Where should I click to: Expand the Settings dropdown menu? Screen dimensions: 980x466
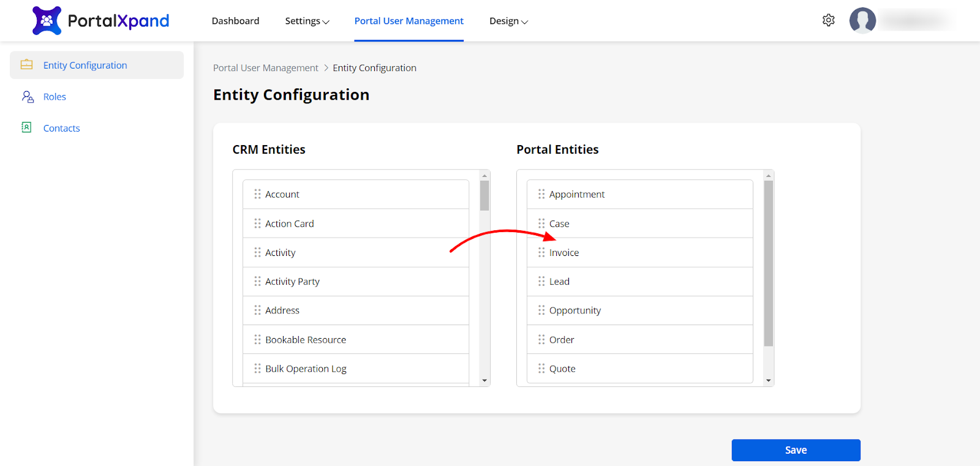[x=307, y=21]
